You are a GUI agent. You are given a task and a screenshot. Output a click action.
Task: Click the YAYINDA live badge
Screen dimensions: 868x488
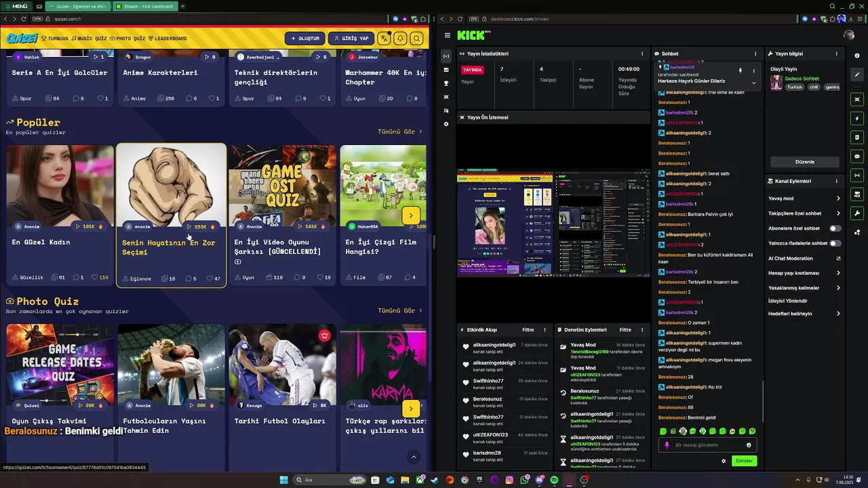pyautogui.click(x=473, y=70)
